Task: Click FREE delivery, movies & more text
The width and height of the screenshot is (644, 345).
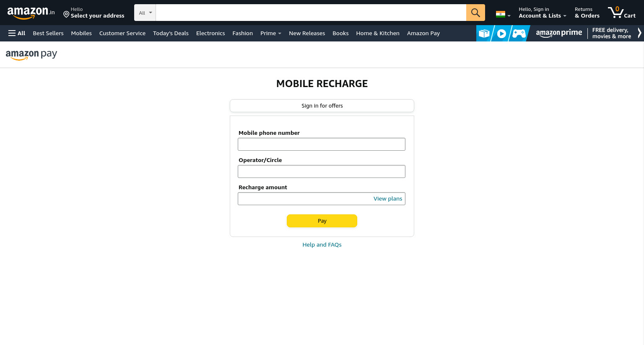Action: pyautogui.click(x=611, y=33)
